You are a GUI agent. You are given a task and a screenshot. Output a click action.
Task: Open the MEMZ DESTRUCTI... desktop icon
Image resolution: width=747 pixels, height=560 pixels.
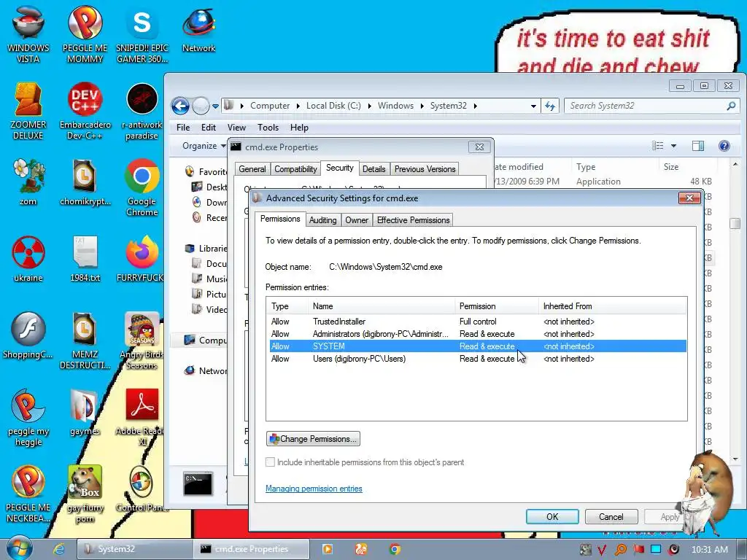(85, 341)
